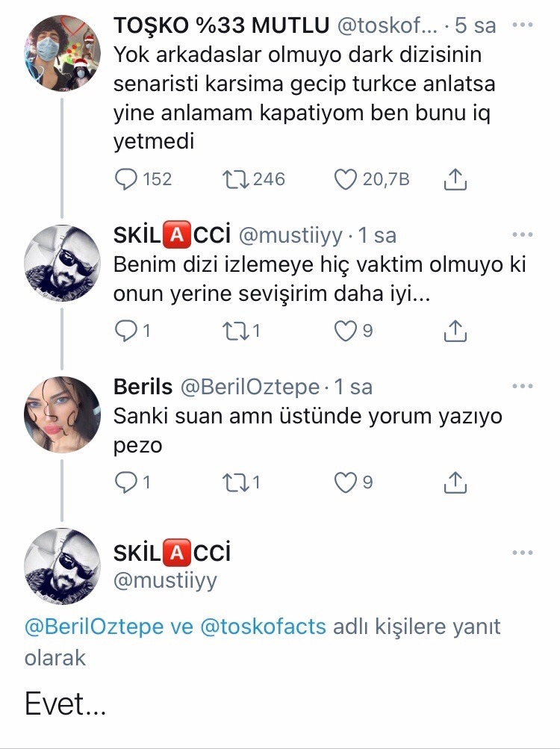Open more options for Berils tweet
This screenshot has width=560, height=749.
(x=523, y=386)
